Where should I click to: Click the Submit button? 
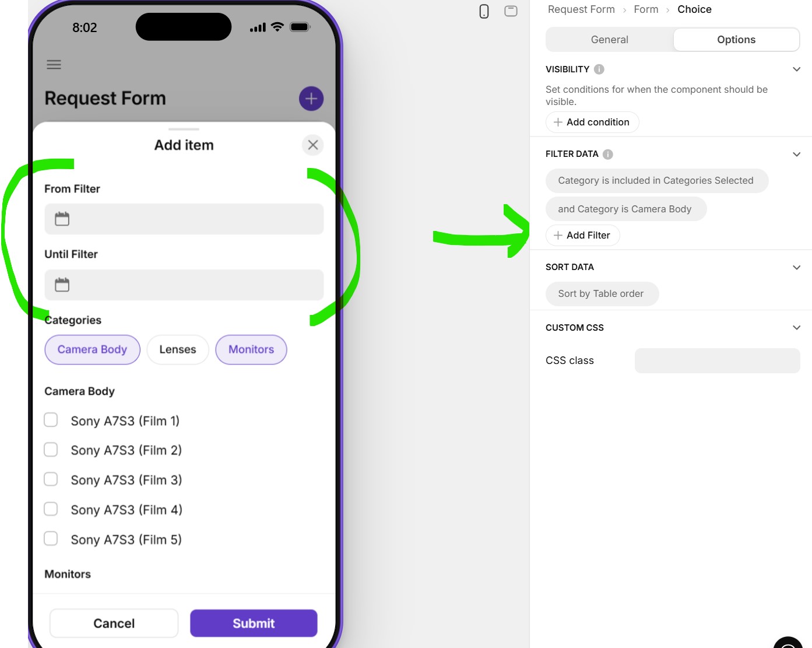tap(254, 624)
